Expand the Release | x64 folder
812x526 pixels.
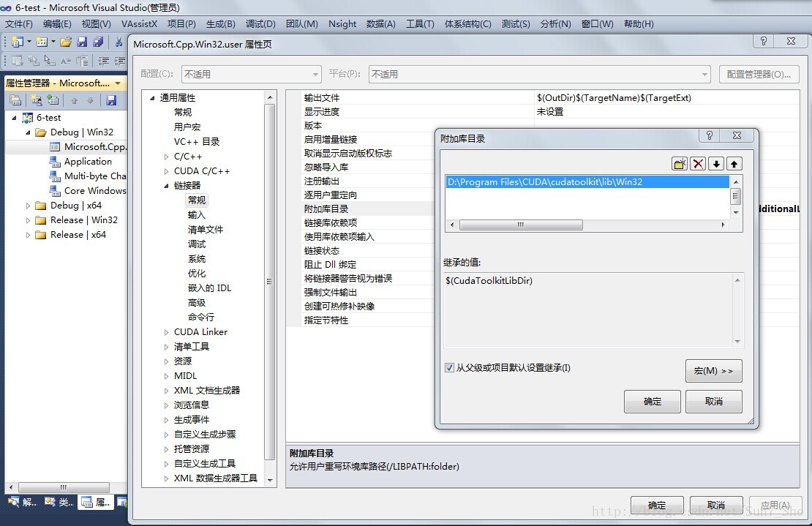click(x=28, y=235)
